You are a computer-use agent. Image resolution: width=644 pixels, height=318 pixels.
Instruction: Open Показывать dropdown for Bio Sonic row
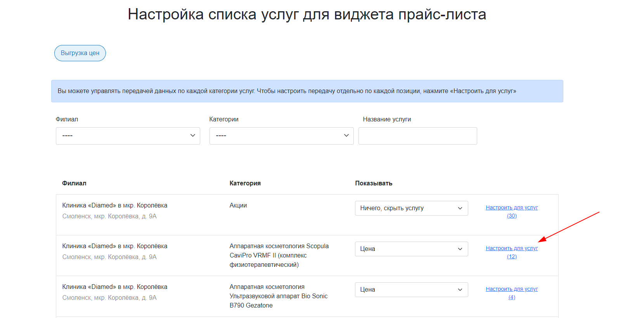tap(412, 290)
